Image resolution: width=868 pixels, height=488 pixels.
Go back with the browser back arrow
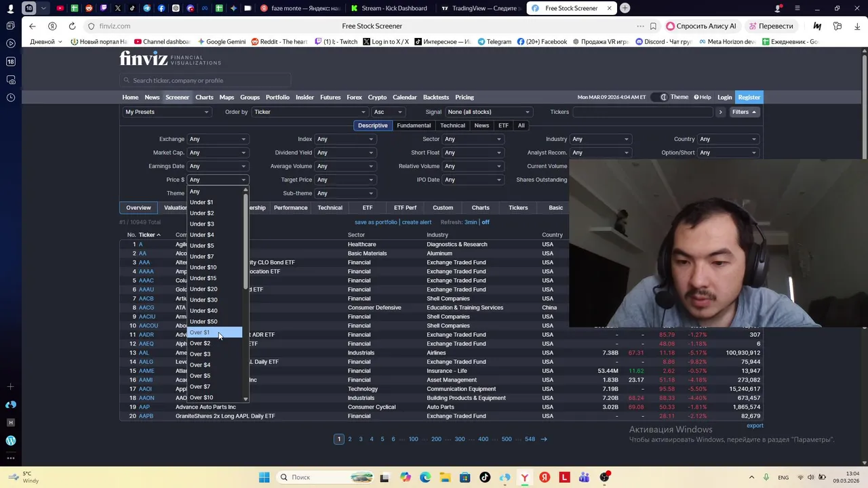coord(32,26)
